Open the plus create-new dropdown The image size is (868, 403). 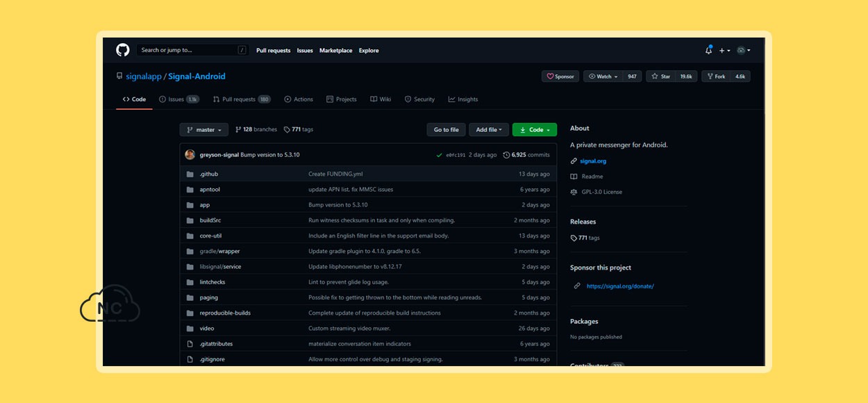[x=725, y=50]
